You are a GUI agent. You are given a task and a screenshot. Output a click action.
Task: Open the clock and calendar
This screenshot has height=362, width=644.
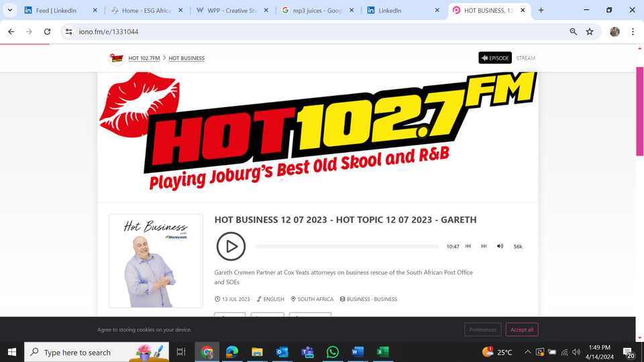pyautogui.click(x=599, y=352)
